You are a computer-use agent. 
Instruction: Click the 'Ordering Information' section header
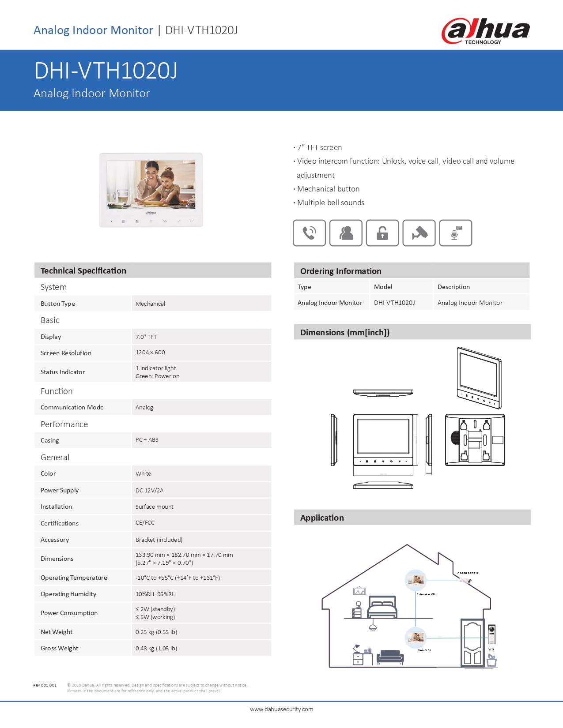pyautogui.click(x=412, y=270)
